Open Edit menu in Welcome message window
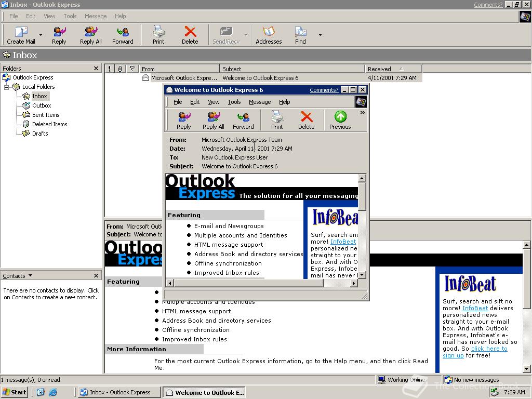The width and height of the screenshot is (532, 399). click(195, 102)
